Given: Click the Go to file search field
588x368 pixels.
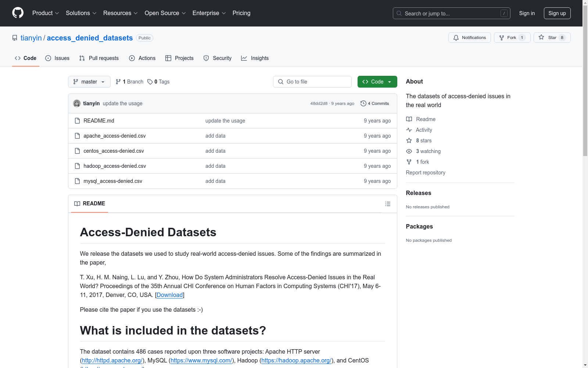Looking at the screenshot, I should coord(312,82).
